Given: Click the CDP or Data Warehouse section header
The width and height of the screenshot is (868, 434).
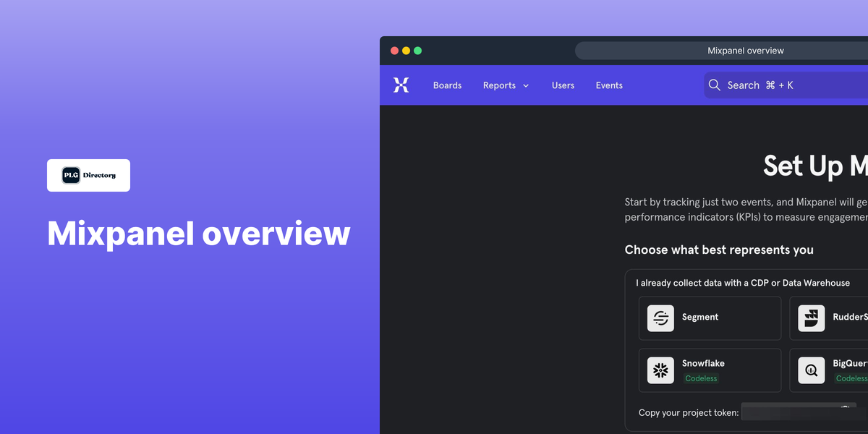Looking at the screenshot, I should coord(745,283).
